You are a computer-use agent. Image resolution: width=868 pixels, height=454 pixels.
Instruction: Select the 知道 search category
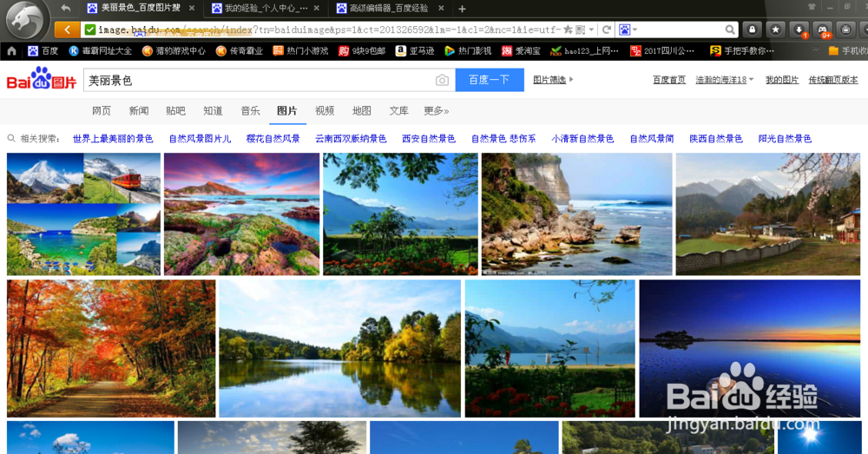[x=213, y=111]
